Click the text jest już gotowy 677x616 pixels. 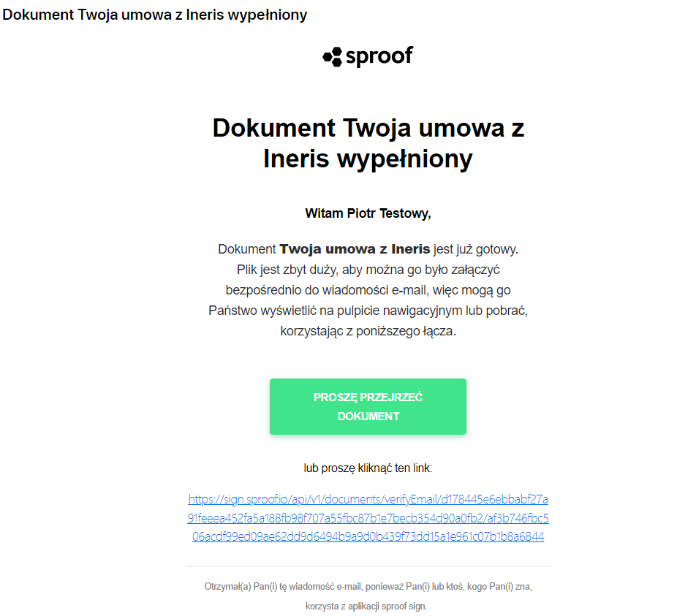tap(476, 249)
